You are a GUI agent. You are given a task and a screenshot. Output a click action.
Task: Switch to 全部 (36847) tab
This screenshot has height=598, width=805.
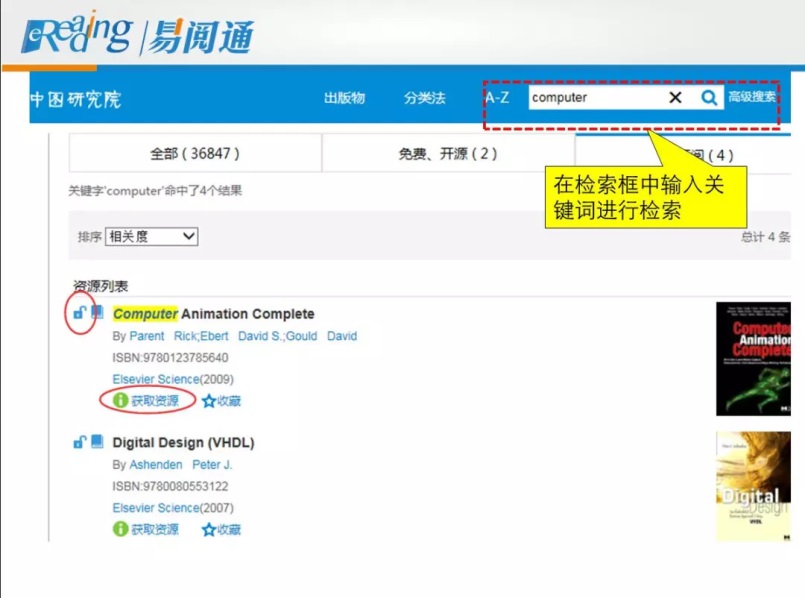195,154
